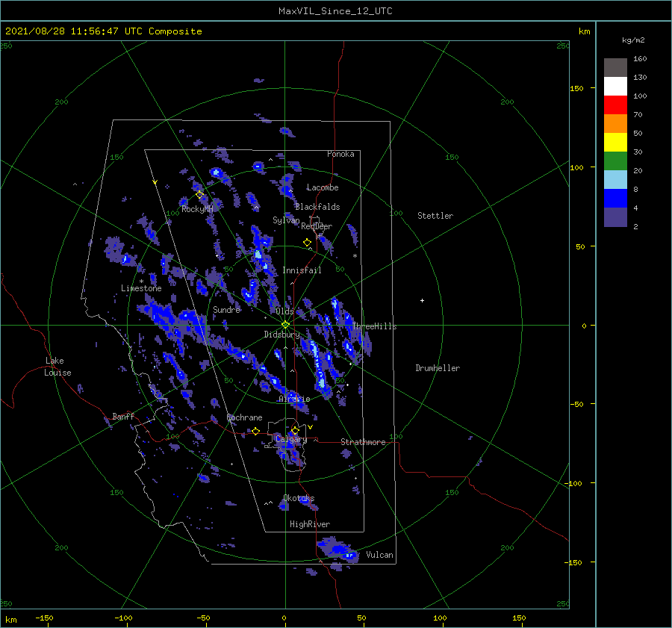
Task: Click the yellow 30-50 legend swatch
Action: point(615,143)
